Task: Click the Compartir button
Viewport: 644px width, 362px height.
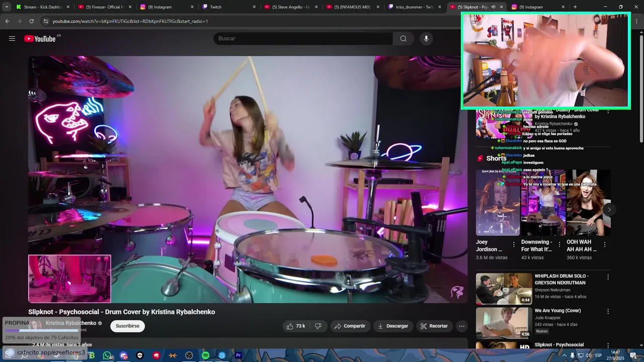Action: (x=350, y=326)
